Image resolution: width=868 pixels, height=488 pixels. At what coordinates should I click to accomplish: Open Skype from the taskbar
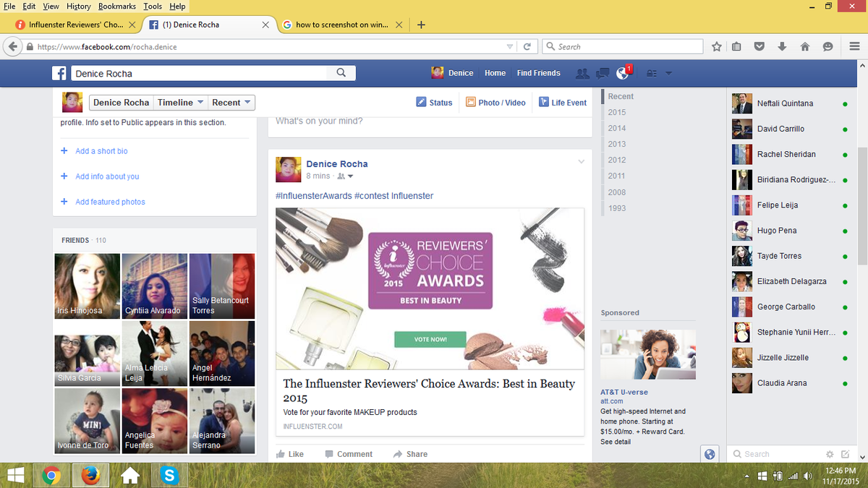[170, 475]
